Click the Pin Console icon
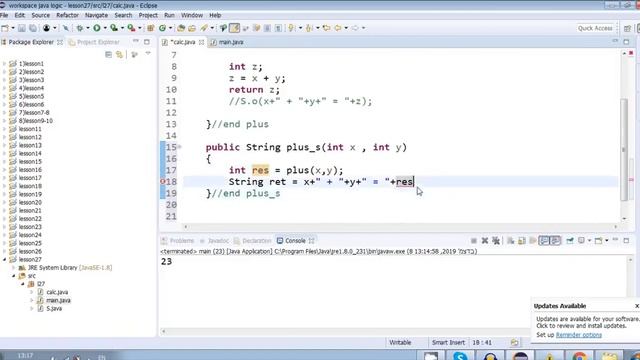 570,241
